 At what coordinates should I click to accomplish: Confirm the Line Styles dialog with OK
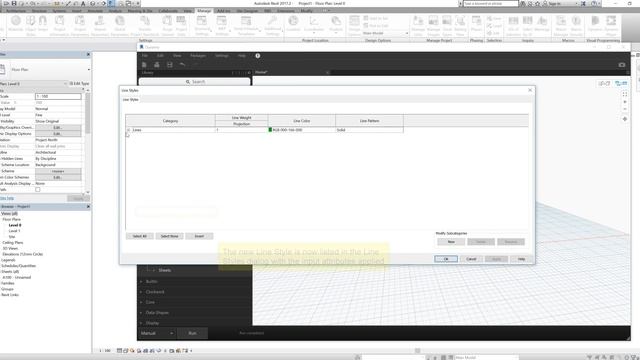click(x=446, y=259)
